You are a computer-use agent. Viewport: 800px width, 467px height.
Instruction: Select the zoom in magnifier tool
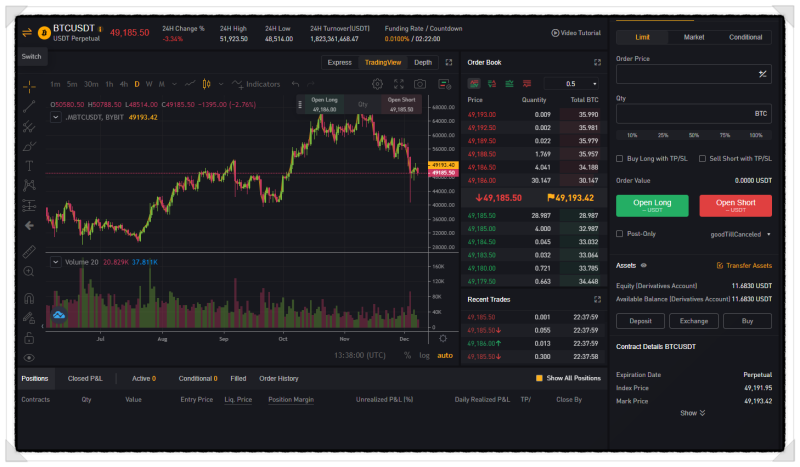pos(29,272)
